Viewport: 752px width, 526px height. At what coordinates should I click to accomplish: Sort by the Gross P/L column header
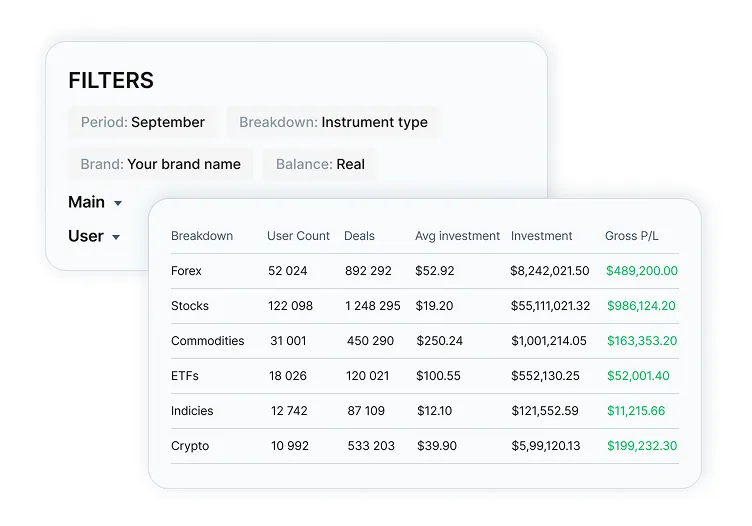coord(632,236)
